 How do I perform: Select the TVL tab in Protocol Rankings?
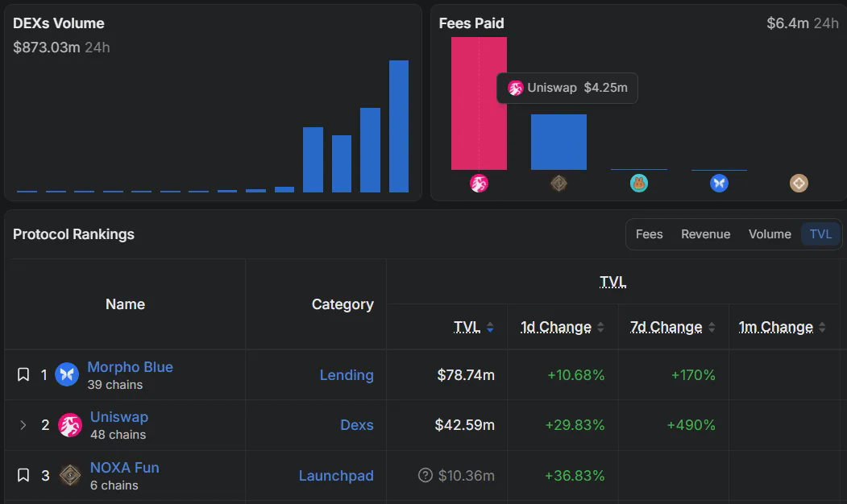820,234
